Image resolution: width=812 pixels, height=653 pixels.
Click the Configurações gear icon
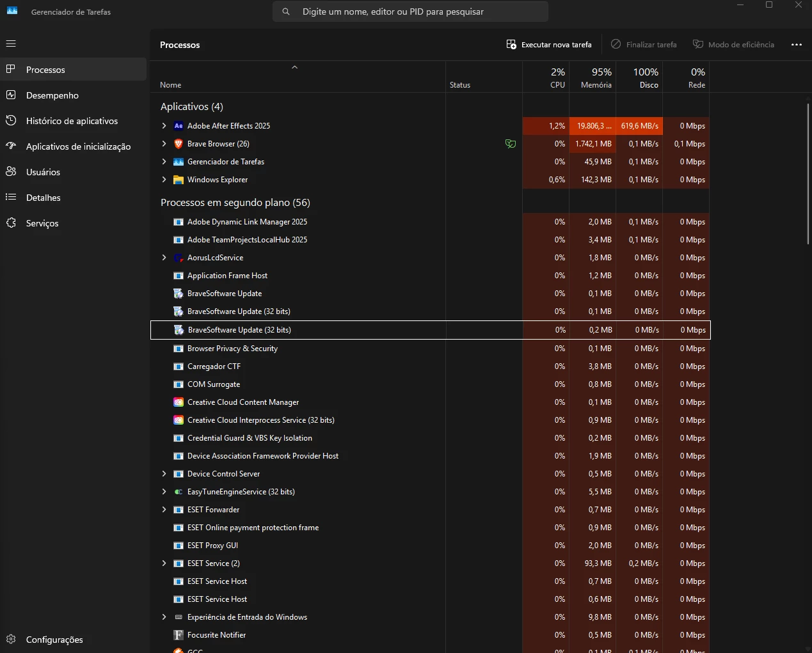(11, 640)
